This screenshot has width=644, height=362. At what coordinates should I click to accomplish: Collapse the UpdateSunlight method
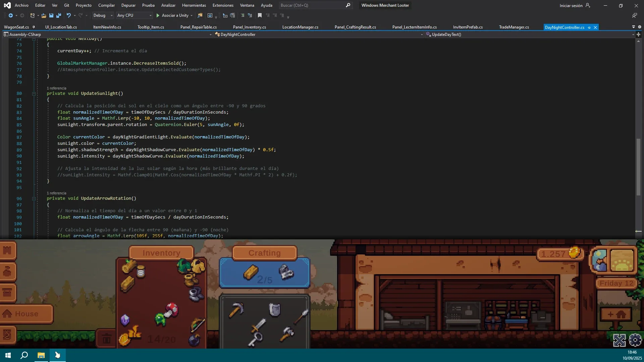click(34, 94)
